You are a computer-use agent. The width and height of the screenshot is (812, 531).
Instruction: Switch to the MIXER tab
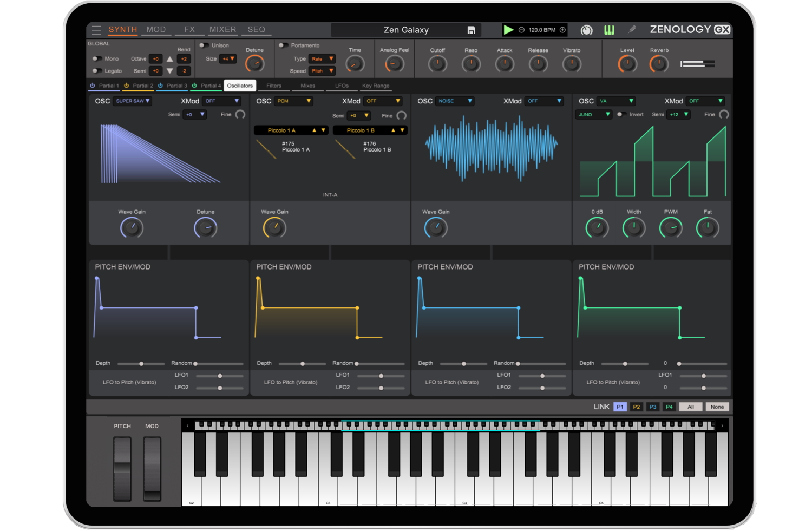point(222,30)
